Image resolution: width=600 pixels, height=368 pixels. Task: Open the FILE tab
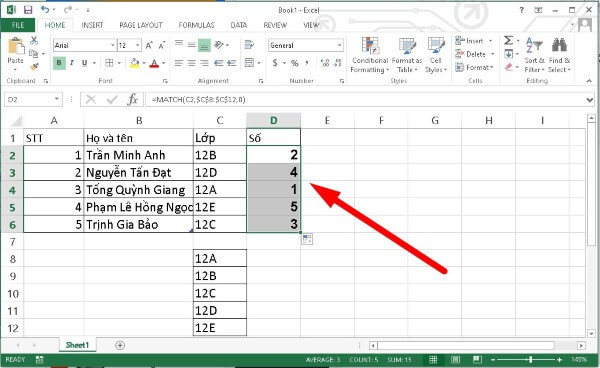18,25
